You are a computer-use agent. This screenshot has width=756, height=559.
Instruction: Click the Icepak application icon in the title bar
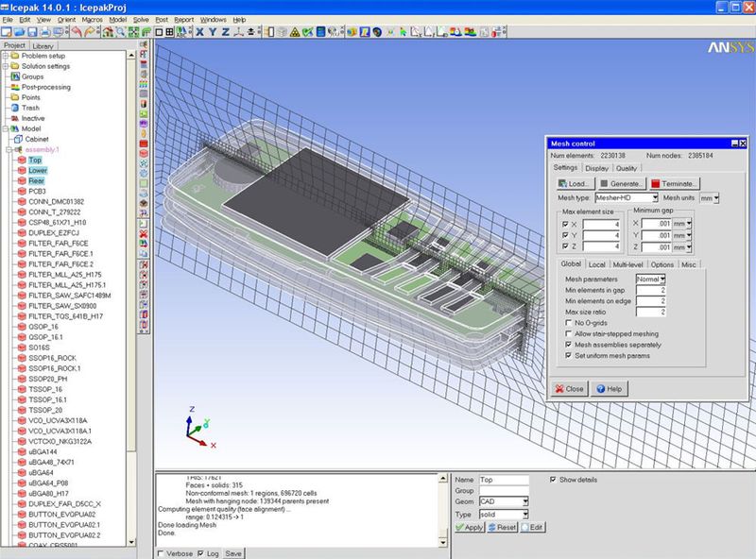click(8, 7)
